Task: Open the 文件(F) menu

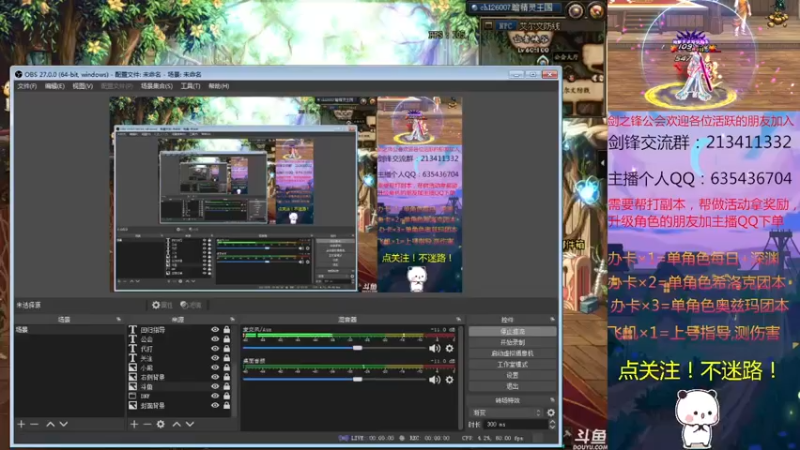Action: point(27,86)
